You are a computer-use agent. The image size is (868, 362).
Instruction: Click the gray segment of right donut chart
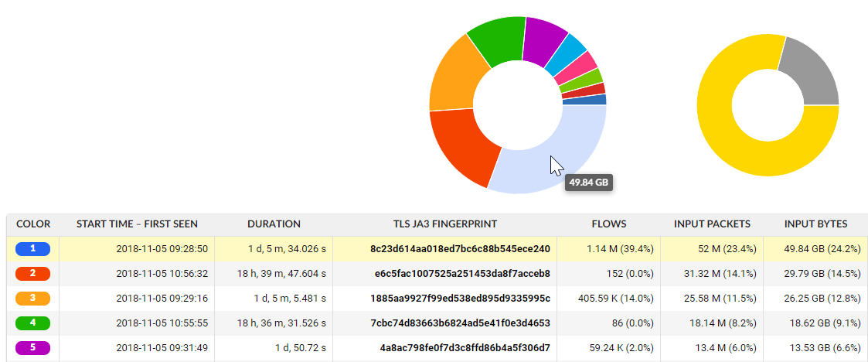click(x=813, y=71)
